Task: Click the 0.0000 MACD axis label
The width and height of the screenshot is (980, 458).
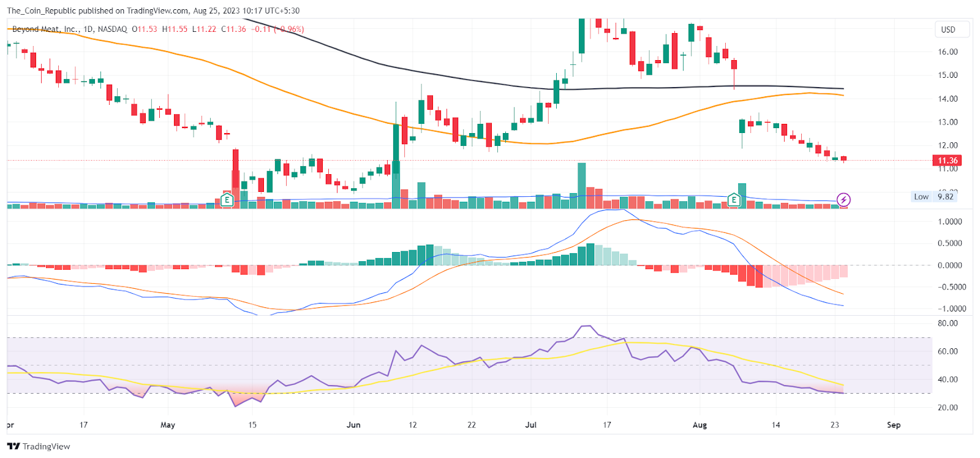Action: tap(950, 265)
